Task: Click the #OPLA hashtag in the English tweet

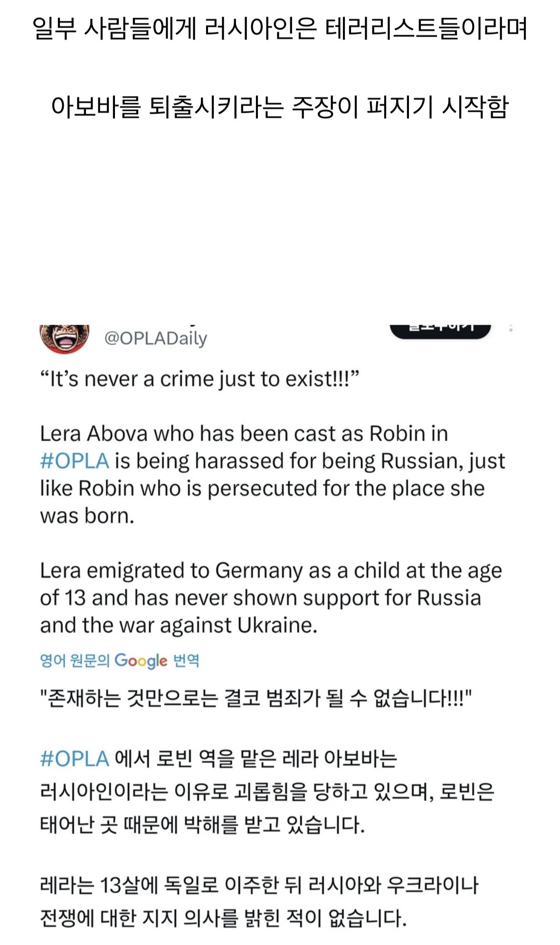Action: point(75,461)
